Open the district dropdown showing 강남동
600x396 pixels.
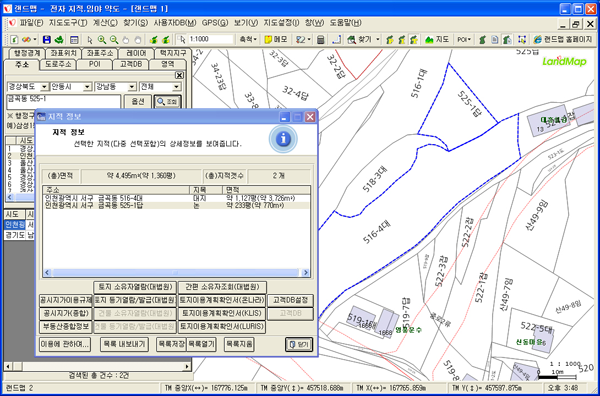(x=132, y=87)
